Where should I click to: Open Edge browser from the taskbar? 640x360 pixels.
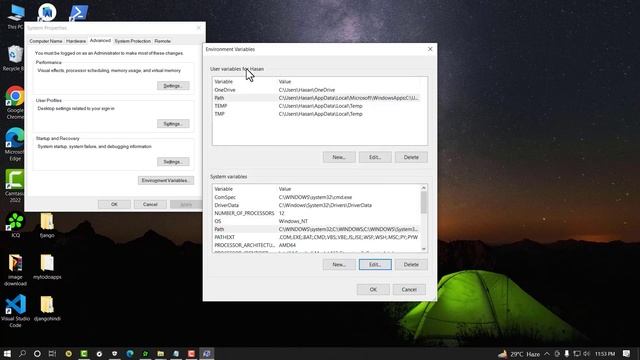(x=130, y=353)
